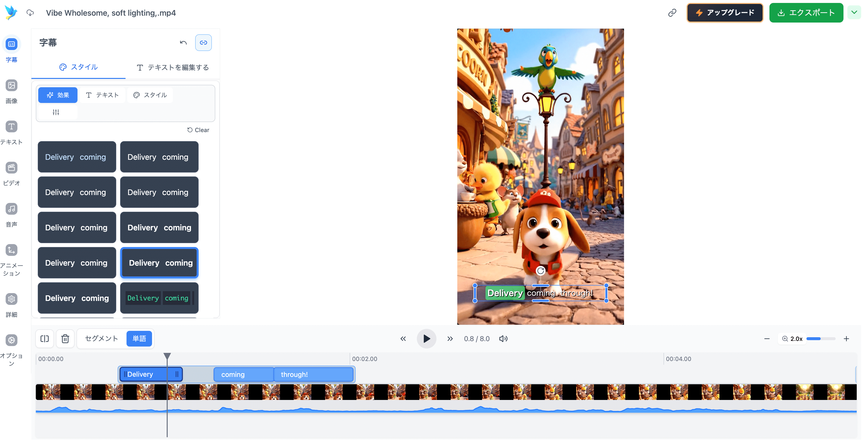Open the アニメーション sidebar panel
The height and width of the screenshot is (447, 868).
coord(12,250)
